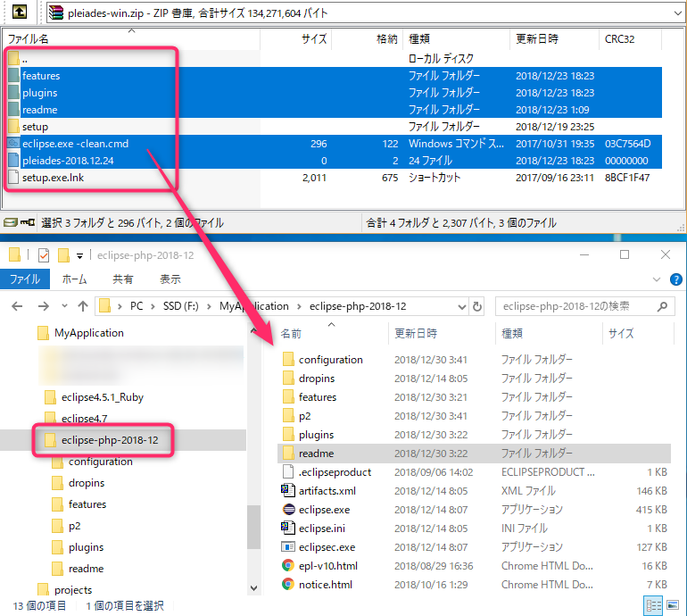The image size is (687, 616).
Task: Select eclipsec.exe in the file list
Action: click(x=474, y=547)
